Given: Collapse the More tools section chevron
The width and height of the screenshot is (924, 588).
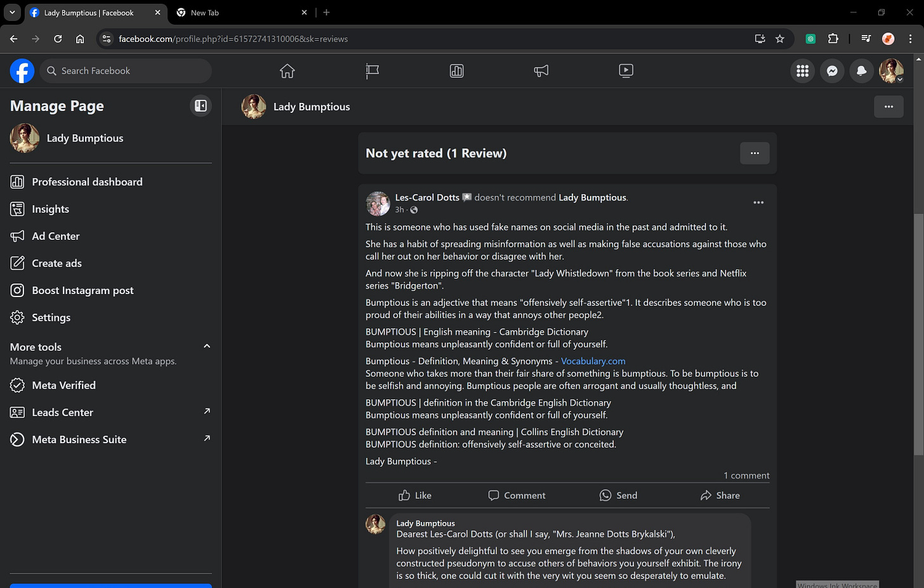Looking at the screenshot, I should click(x=206, y=346).
